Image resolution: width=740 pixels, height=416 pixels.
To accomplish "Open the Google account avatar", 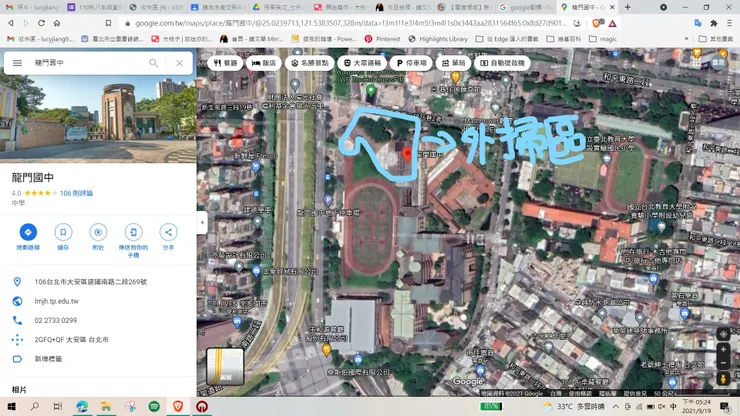I will (x=718, y=62).
